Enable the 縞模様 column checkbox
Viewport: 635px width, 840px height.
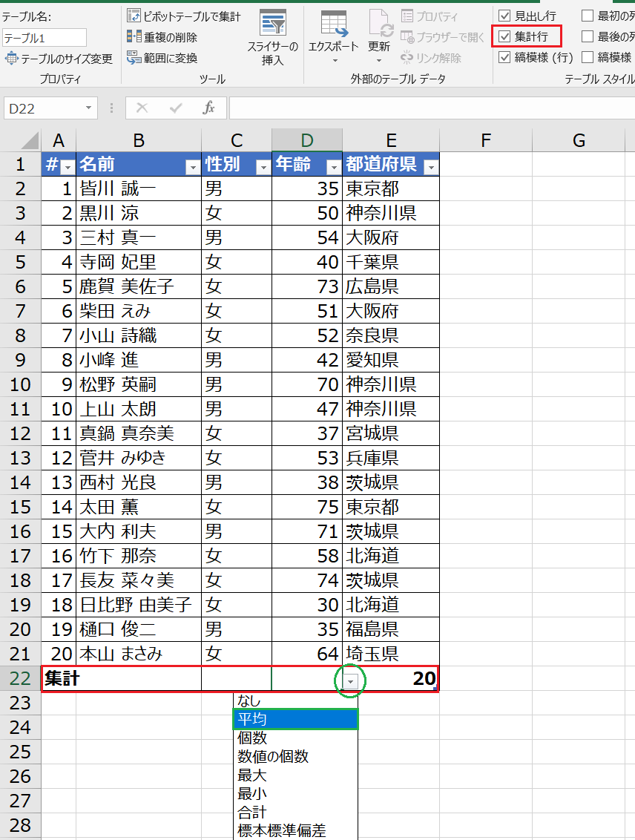click(x=588, y=57)
